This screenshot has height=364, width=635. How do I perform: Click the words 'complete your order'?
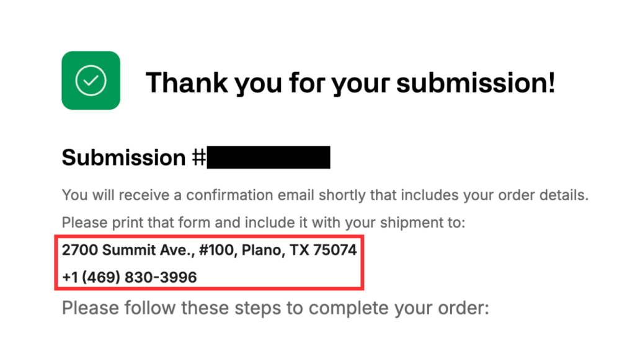coord(399,308)
